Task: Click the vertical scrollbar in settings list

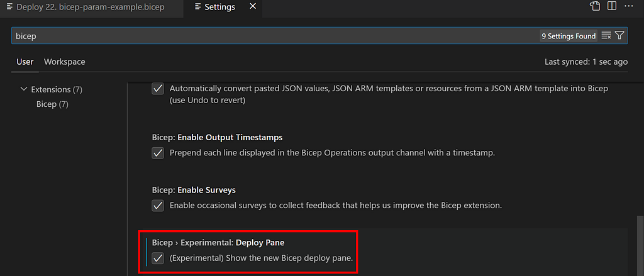Action: (x=640, y=246)
